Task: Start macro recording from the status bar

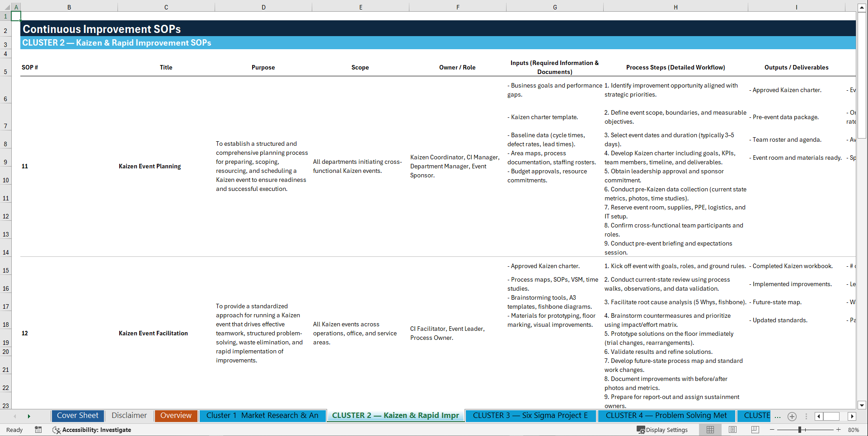Action: click(x=38, y=430)
